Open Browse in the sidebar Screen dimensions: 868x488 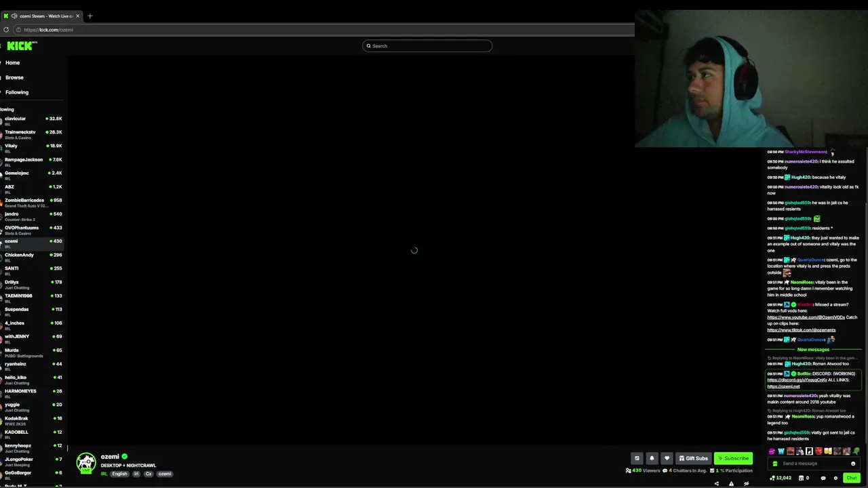click(14, 77)
